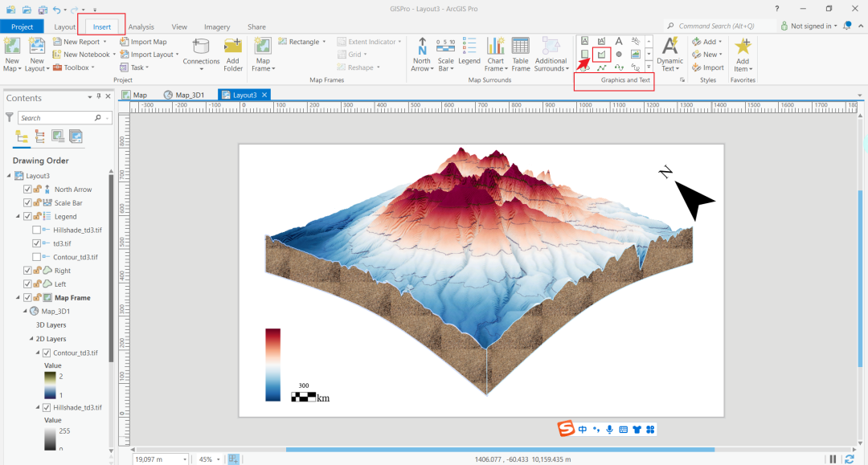Collapse the Map_3D1 tree node
The height and width of the screenshot is (465, 868).
tap(25, 312)
